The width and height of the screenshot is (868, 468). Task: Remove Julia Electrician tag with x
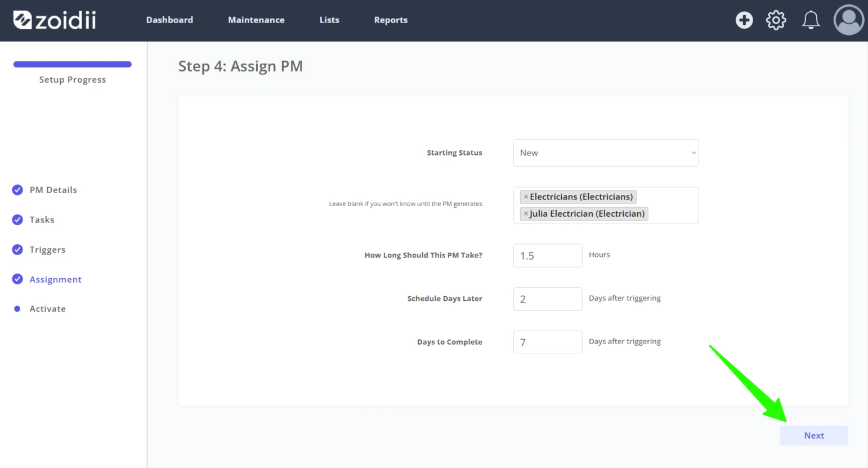tap(526, 214)
